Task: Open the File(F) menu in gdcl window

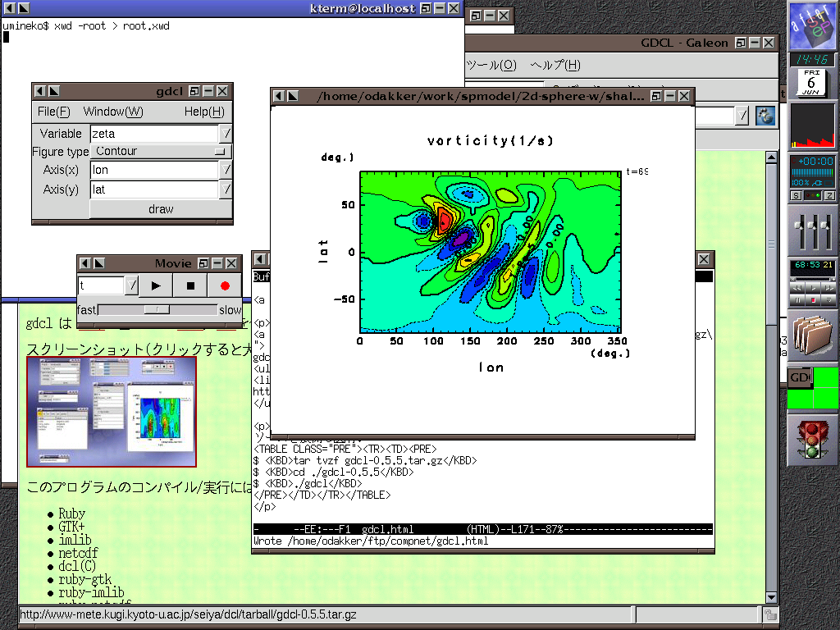Action: point(53,112)
